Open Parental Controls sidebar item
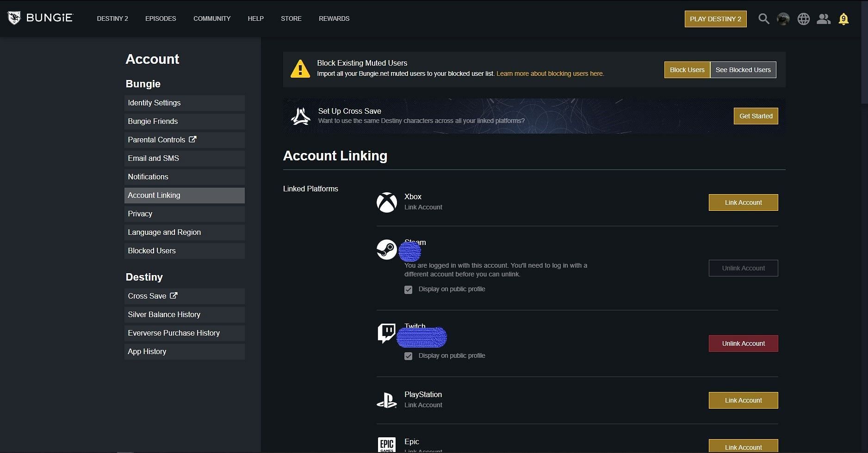 click(184, 140)
